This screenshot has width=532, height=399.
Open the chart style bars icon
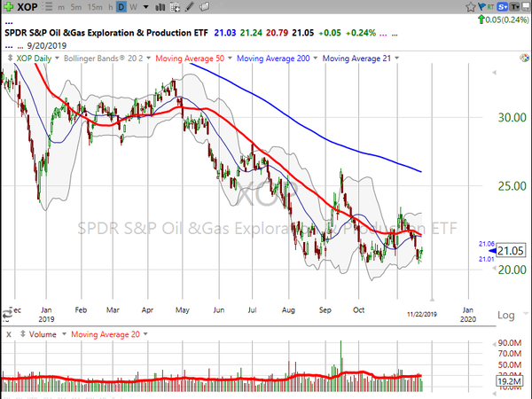tap(160, 7)
